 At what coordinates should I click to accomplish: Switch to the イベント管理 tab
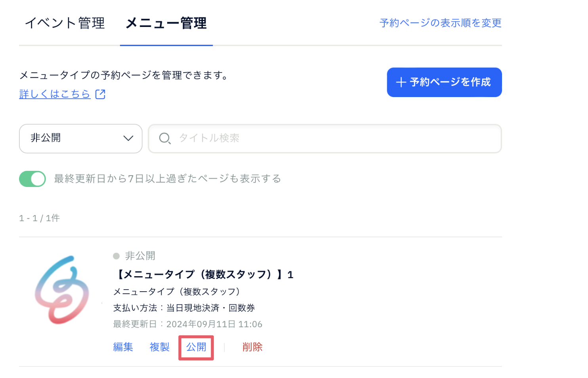click(x=65, y=23)
